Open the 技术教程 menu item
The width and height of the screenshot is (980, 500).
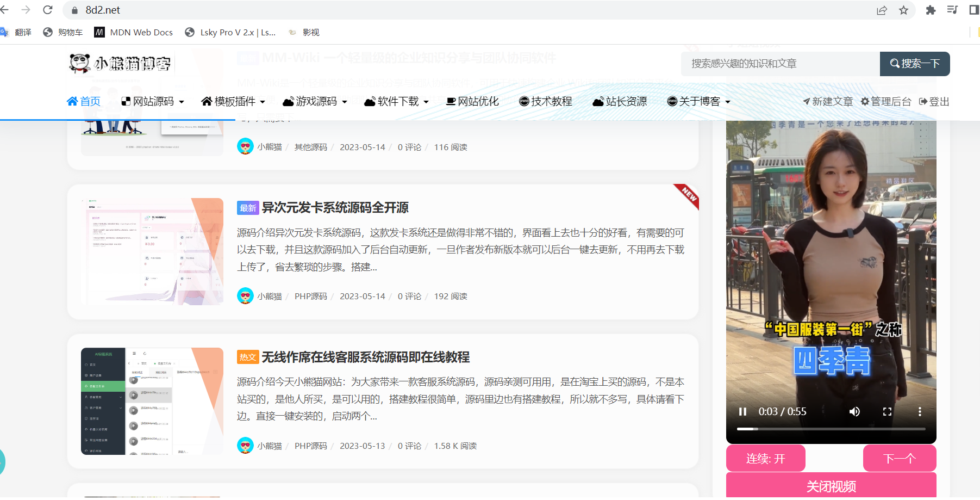click(546, 101)
